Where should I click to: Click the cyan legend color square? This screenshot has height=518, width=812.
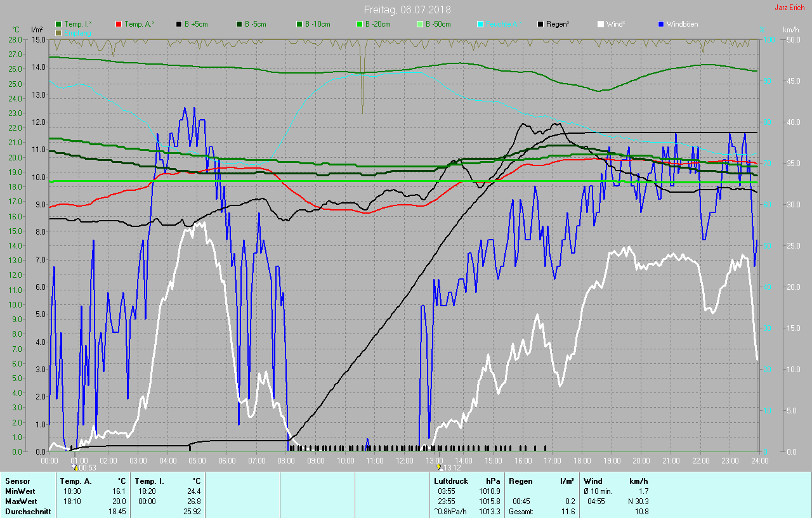tap(480, 24)
